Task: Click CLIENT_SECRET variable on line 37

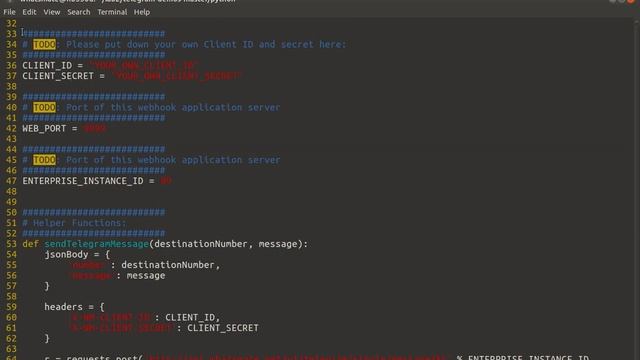Action: 58,76
